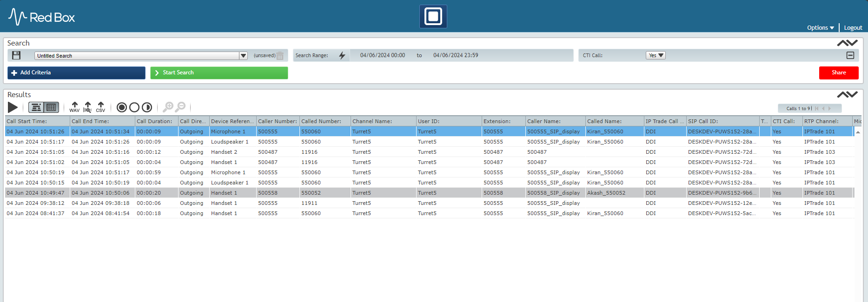
Task: Delete saved search using trash icon
Action: point(280,56)
